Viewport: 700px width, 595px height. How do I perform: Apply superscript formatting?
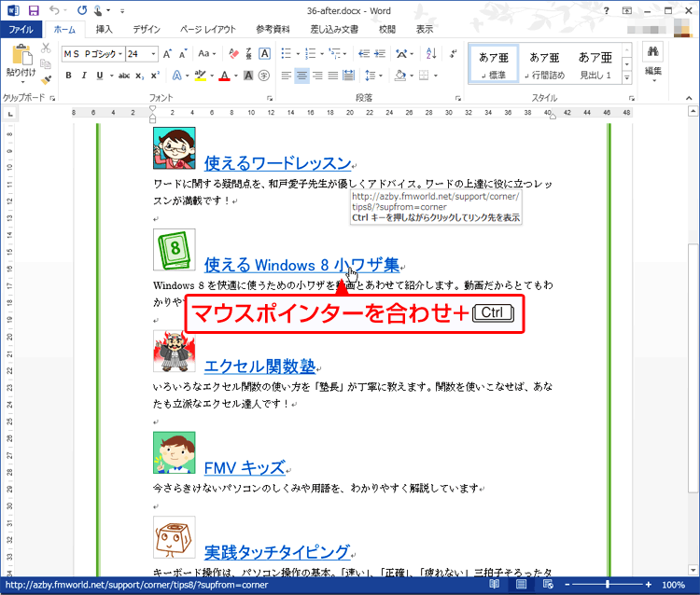pyautogui.click(x=155, y=76)
